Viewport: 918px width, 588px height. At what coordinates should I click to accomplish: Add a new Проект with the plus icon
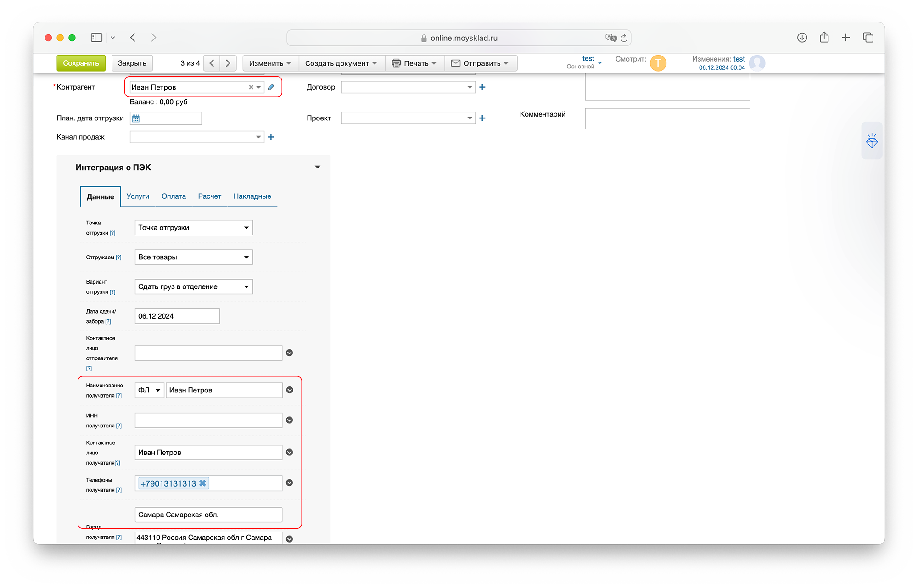click(x=482, y=118)
